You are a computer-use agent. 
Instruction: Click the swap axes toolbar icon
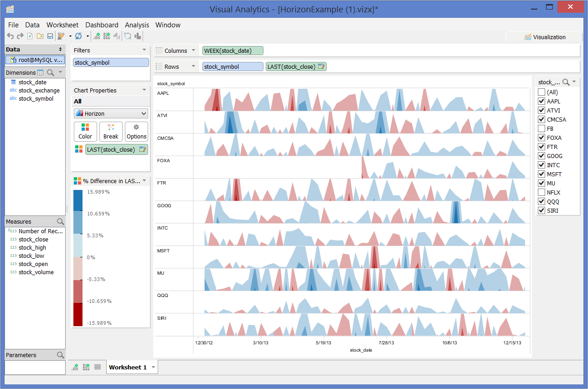tap(128, 36)
